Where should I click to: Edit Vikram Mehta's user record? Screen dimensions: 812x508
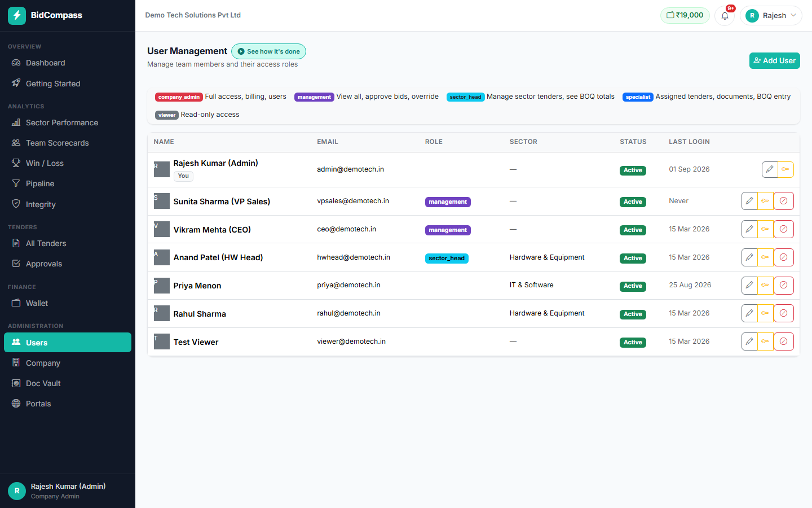click(749, 229)
